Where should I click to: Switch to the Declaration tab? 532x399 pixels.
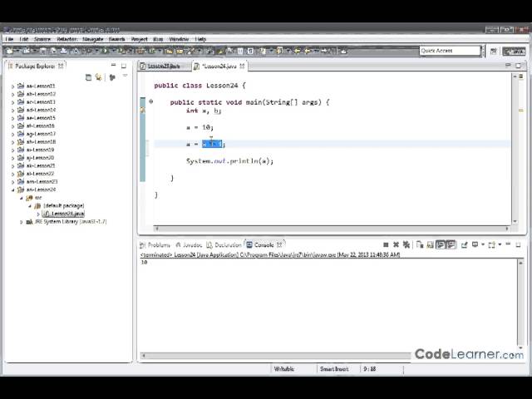(224, 245)
